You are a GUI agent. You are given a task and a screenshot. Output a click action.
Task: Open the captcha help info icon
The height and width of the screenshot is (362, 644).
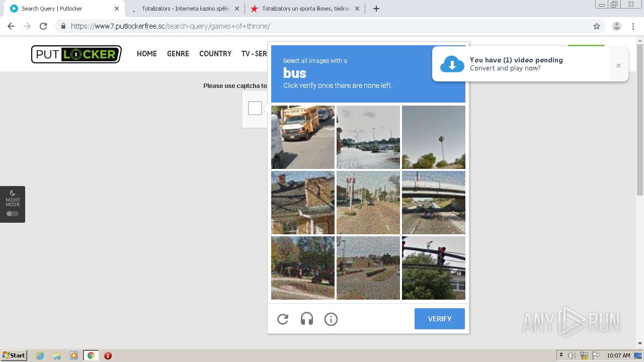point(331,319)
